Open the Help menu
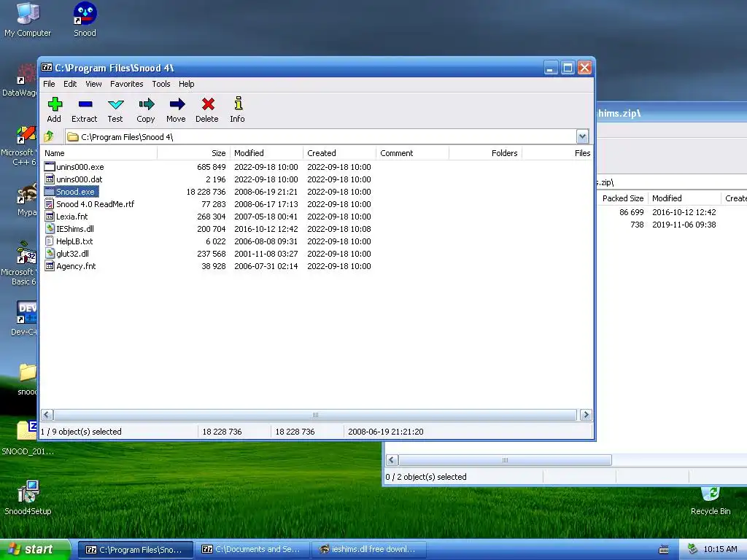Viewport: 747px width, 560px height. tap(186, 84)
